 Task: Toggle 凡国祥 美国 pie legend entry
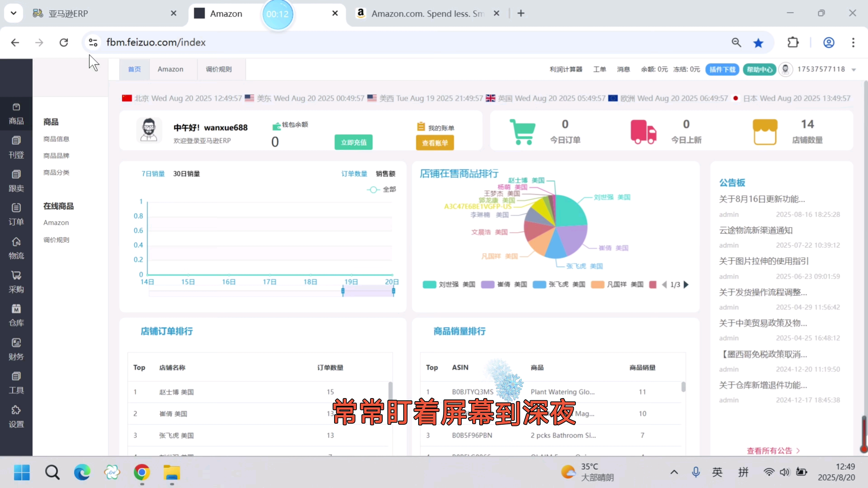point(617,285)
